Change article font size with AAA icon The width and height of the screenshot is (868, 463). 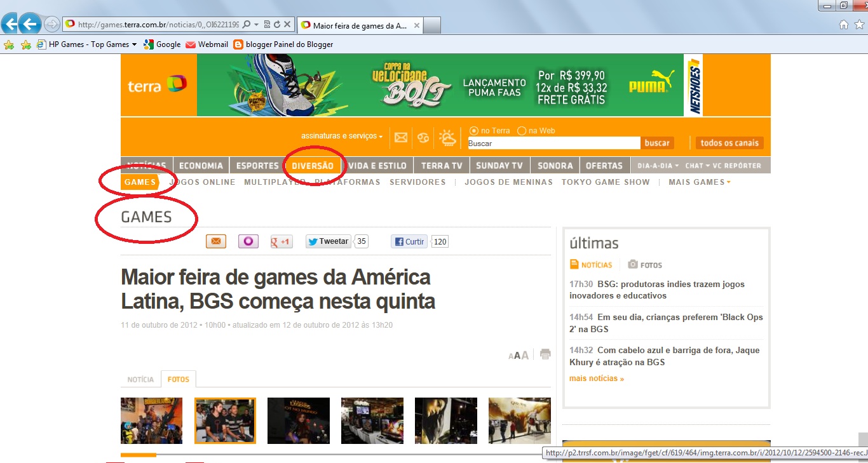tap(519, 355)
